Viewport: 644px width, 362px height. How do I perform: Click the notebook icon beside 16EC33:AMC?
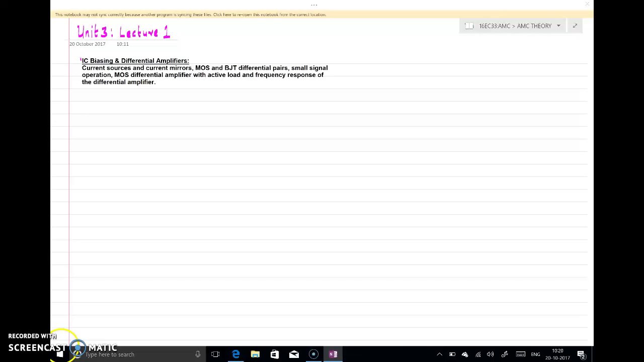pos(469,26)
